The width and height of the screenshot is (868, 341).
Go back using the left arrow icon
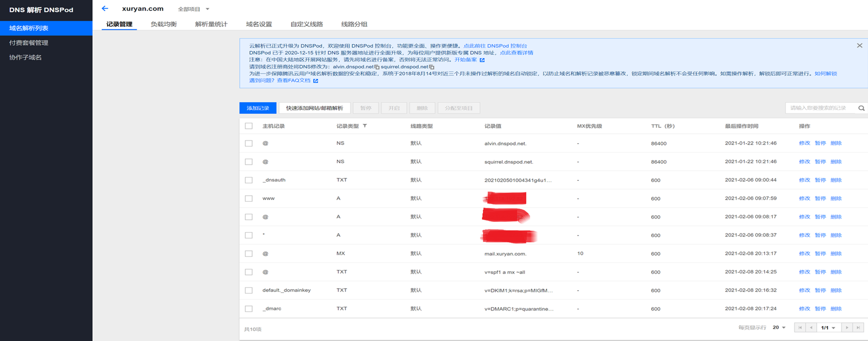click(105, 8)
